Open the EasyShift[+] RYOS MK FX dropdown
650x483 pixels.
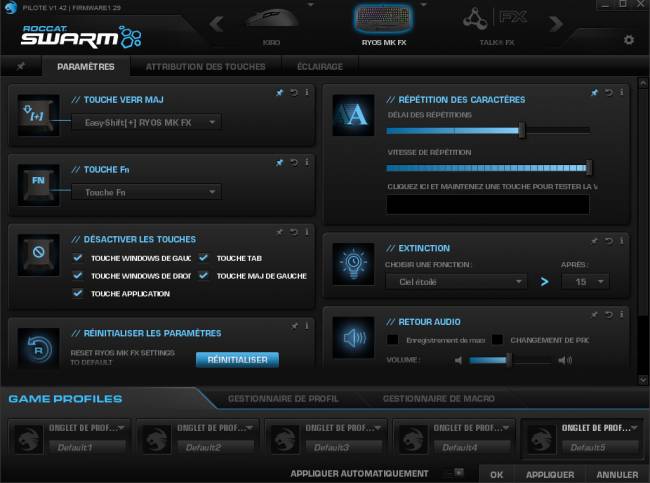(146, 122)
